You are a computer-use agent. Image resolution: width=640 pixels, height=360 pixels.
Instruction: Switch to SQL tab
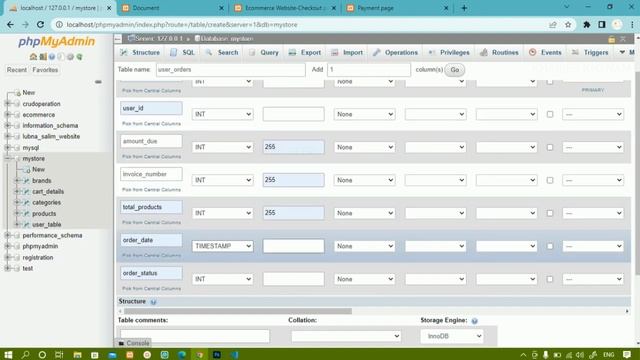tap(182, 53)
